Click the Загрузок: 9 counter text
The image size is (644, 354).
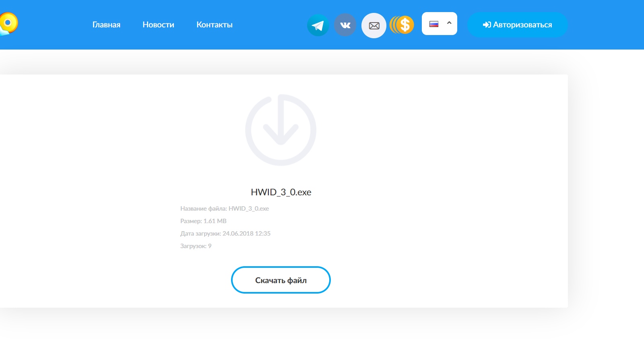point(196,246)
